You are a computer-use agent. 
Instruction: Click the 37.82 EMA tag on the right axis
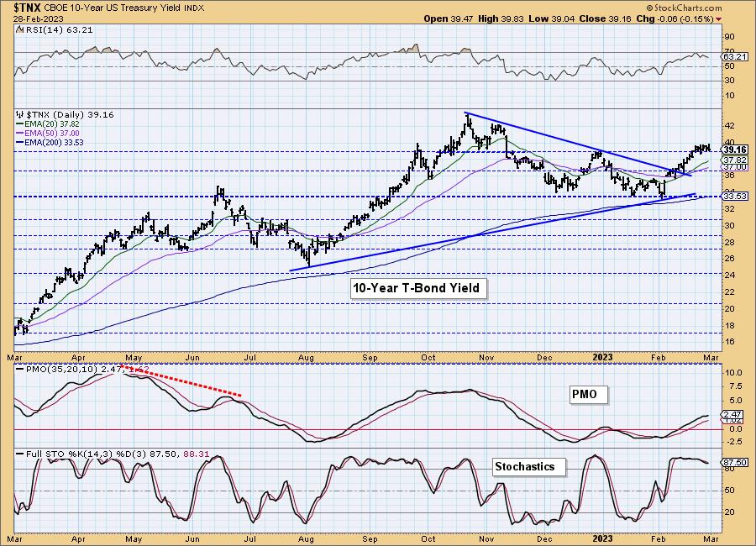(x=735, y=160)
